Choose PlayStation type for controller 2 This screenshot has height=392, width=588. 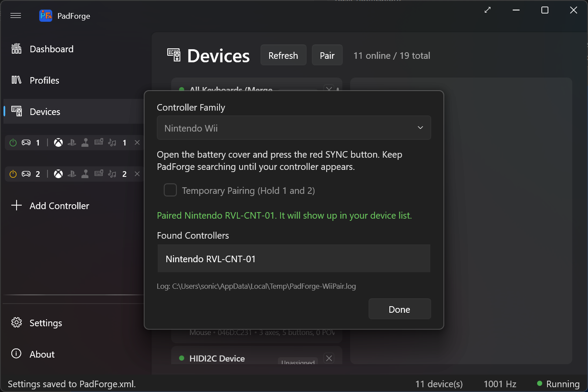coord(72,174)
